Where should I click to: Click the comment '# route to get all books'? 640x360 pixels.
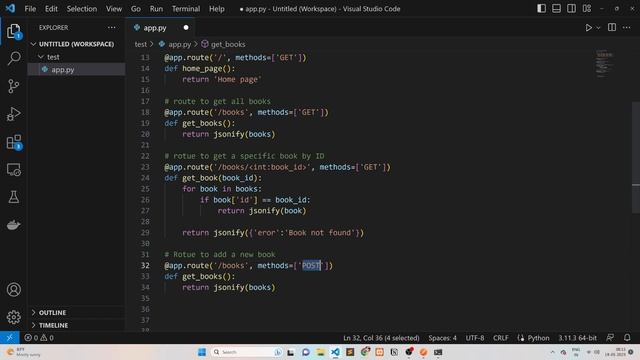(217, 101)
